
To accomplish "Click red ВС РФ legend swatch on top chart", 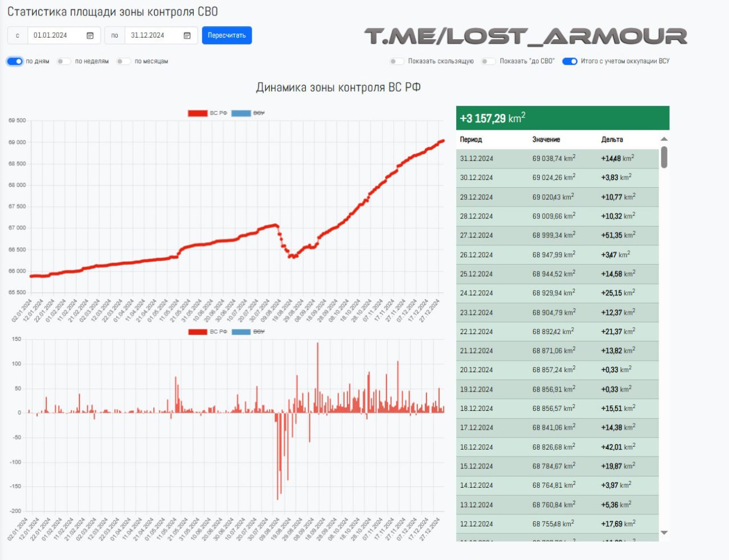I will tap(198, 113).
